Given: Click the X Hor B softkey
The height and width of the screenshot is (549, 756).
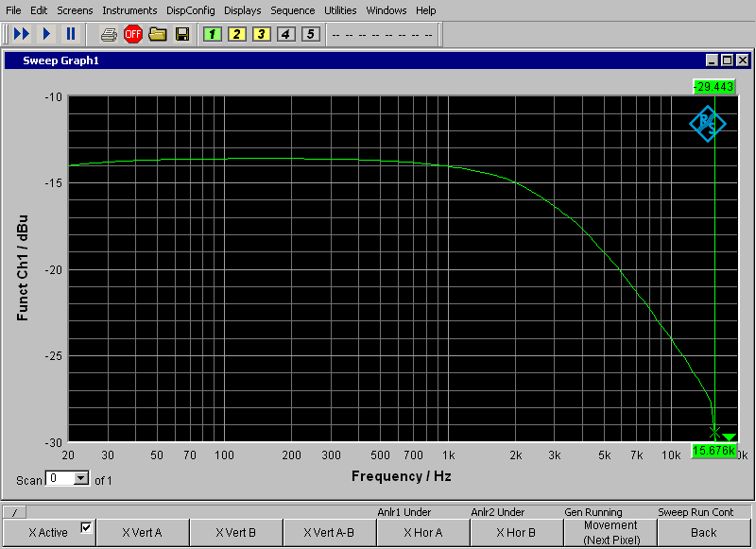Looking at the screenshot, I should coord(516,533).
